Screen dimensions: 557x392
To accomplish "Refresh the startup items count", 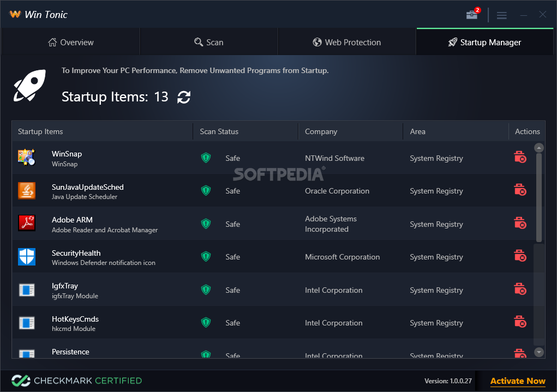I will click(184, 97).
